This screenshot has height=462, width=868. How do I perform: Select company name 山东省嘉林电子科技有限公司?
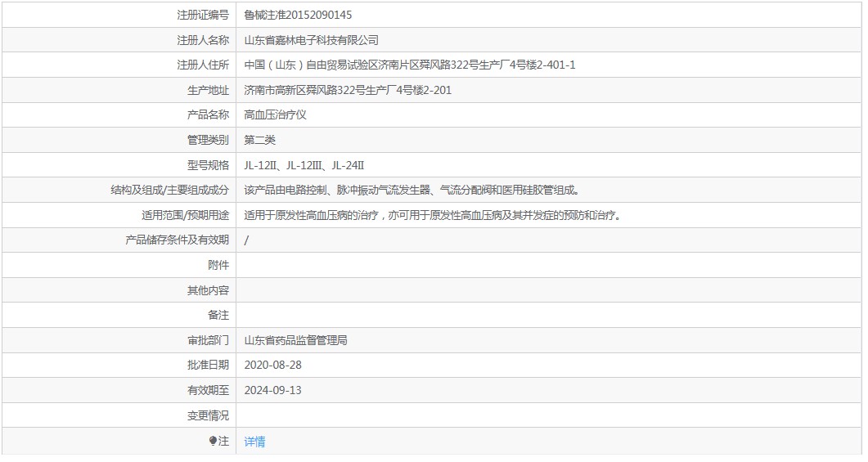tap(311, 40)
